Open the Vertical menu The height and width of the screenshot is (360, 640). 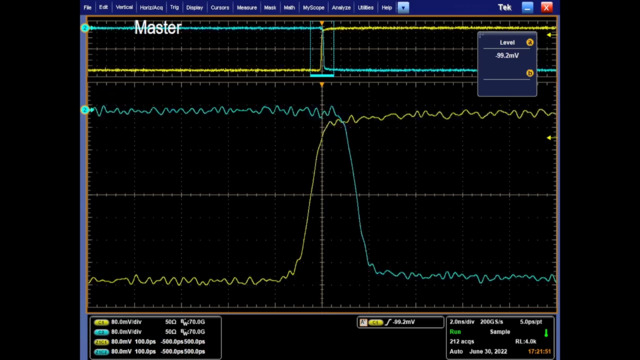(x=124, y=7)
